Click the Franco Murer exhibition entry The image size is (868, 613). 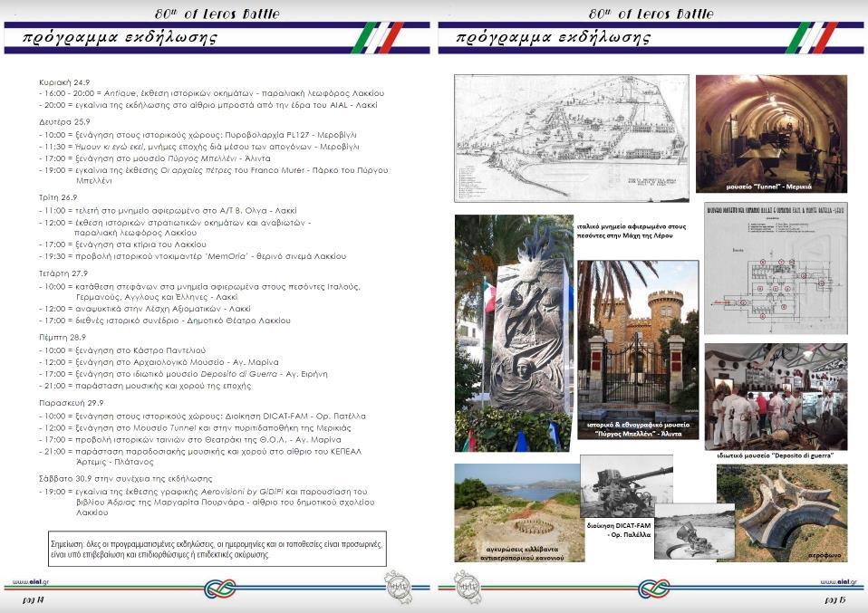point(214,176)
